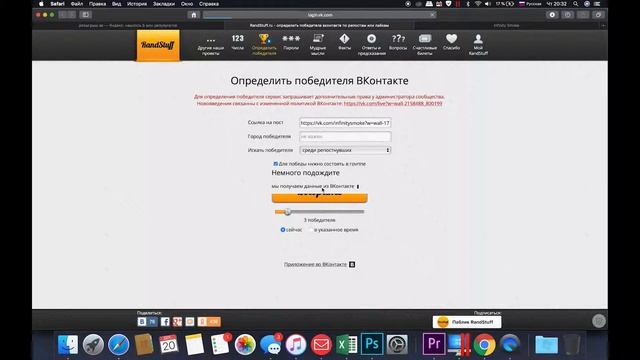640x360 pixels.
Task: Open 'Искать победителя' dropdown
Action: pos(345,150)
